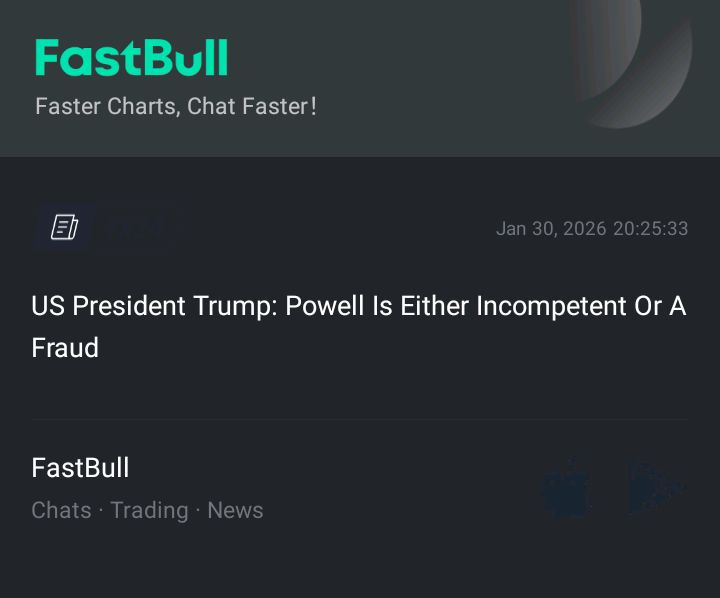Viewport: 720px width, 598px height.
Task: Click the blurred badge beside the news icon
Action: [138, 228]
